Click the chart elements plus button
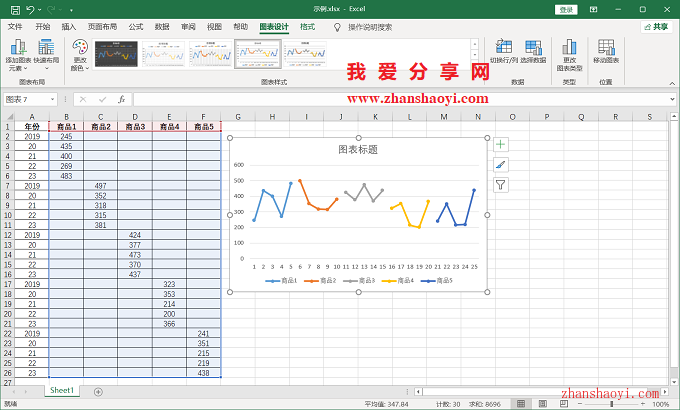This screenshot has width=680, height=410. pos(500,144)
